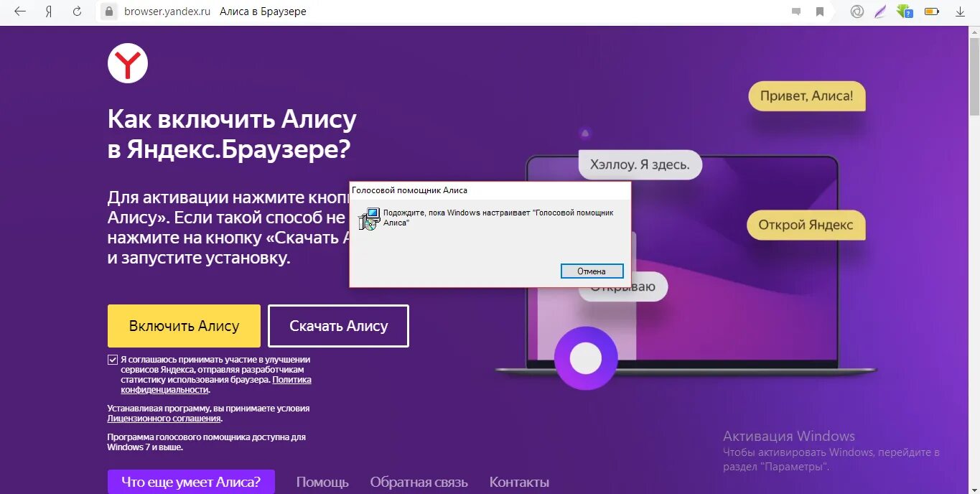This screenshot has width=980, height=494.
Task: Bookmark this page with the bookmark icon
Action: [x=819, y=11]
